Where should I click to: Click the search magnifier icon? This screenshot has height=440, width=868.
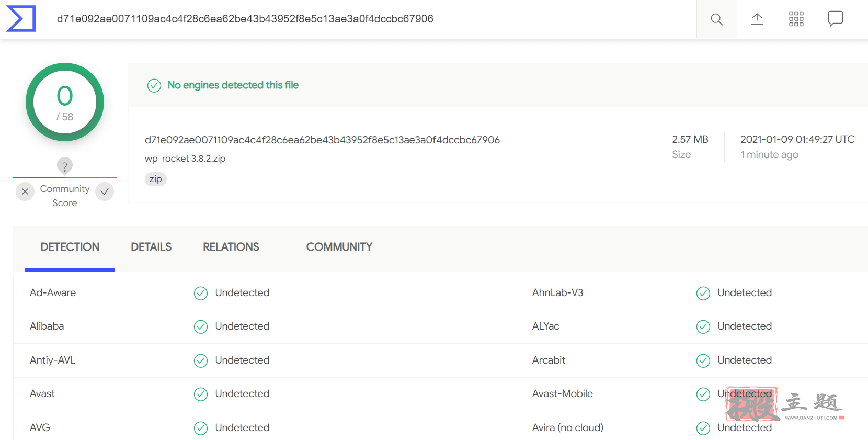click(x=717, y=19)
